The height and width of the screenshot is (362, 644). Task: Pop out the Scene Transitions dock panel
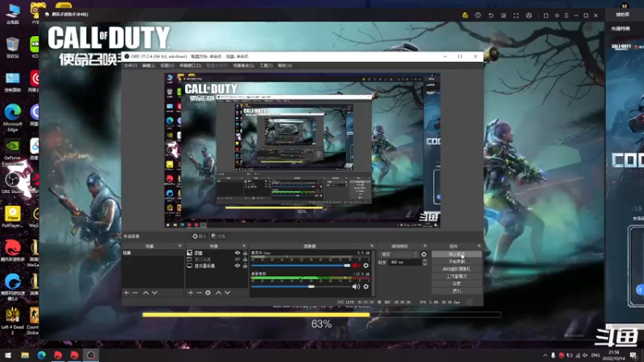coord(425,246)
